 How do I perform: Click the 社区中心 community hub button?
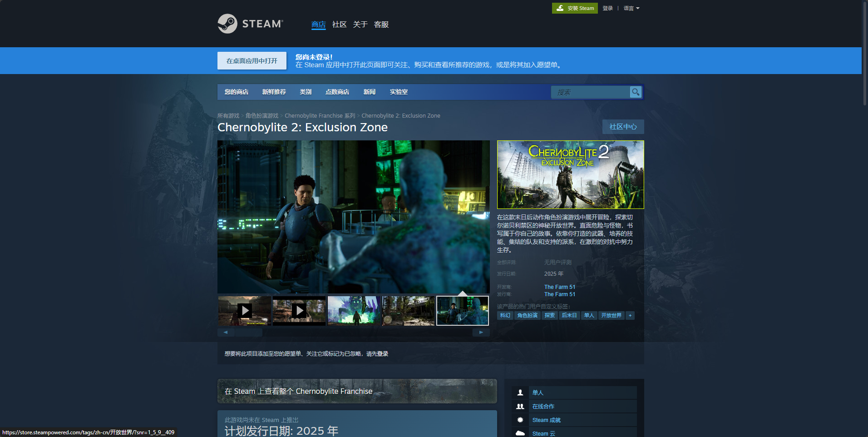[623, 127]
